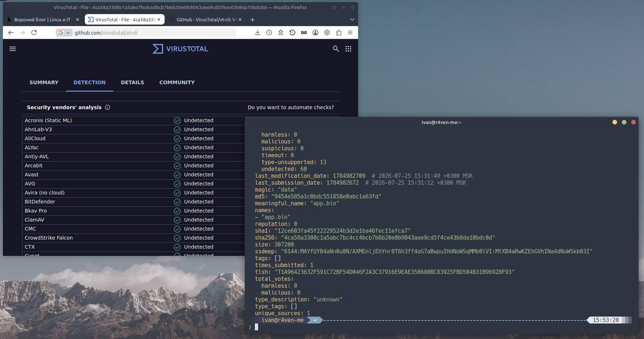The image size is (644, 339).
Task: Click the sha256 hash value in terminal
Action: (x=388, y=238)
